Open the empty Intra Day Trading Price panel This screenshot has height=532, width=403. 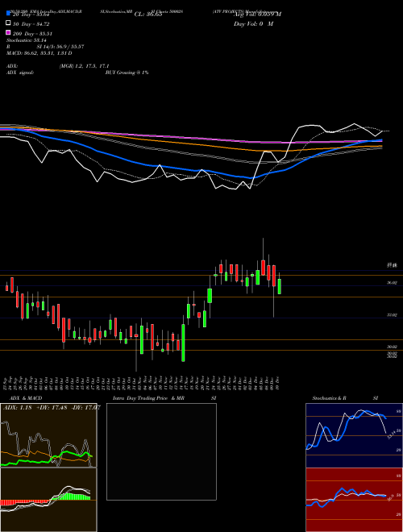coord(161,451)
